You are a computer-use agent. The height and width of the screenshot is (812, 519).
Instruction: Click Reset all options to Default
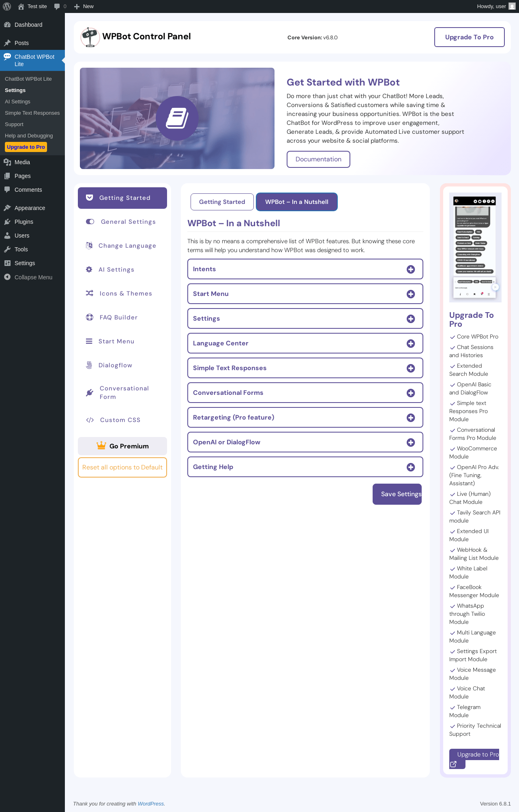(x=122, y=467)
